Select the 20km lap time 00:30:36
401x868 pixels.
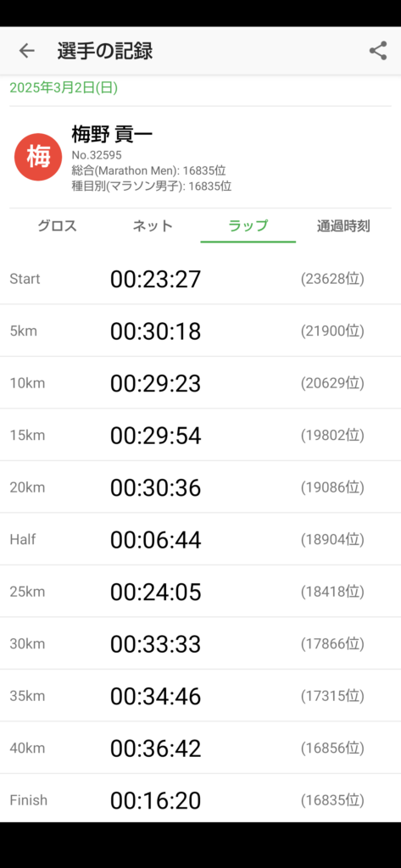[156, 487]
